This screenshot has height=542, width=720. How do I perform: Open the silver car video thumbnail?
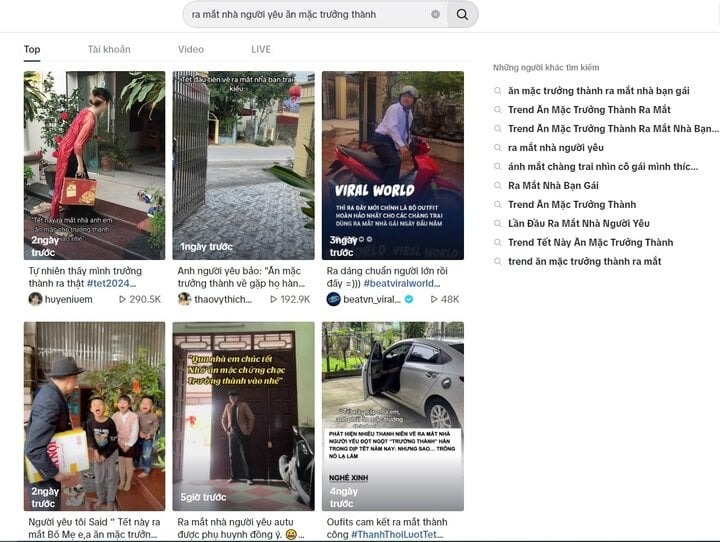click(x=393, y=416)
